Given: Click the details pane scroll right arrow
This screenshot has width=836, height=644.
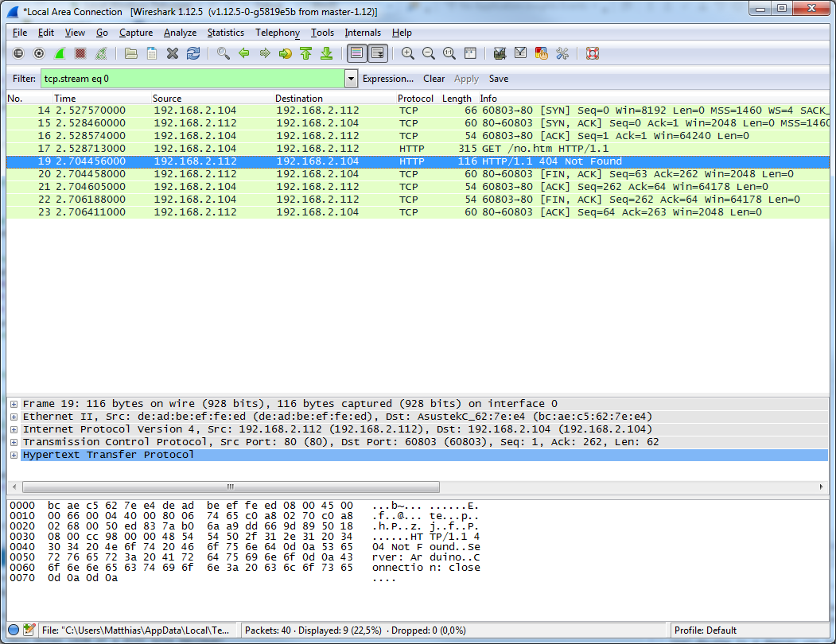Looking at the screenshot, I should point(822,487).
